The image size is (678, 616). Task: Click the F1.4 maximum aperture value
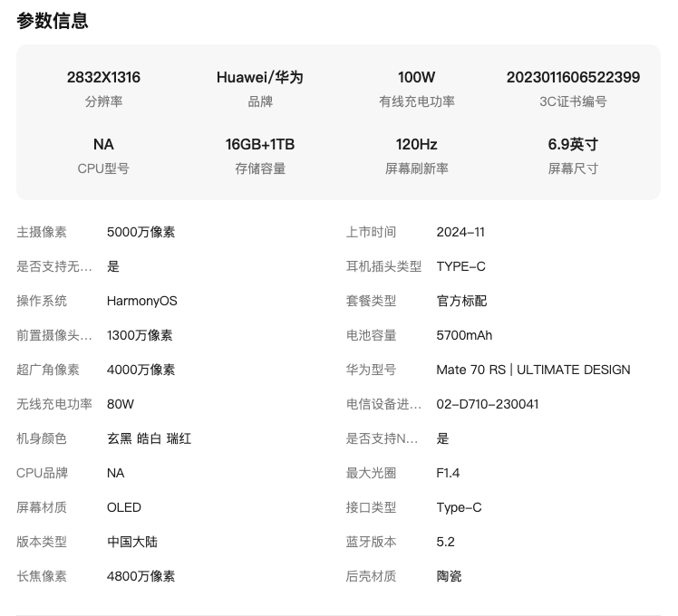pos(448,473)
